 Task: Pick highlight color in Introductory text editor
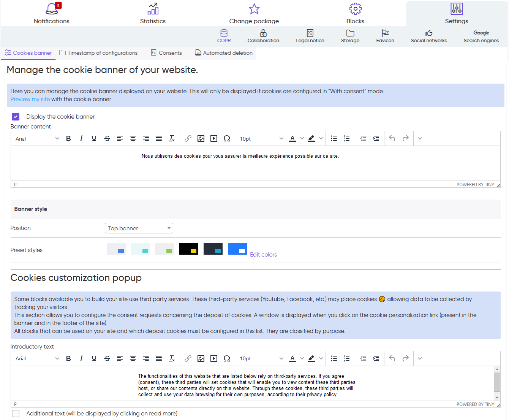[x=311, y=358]
